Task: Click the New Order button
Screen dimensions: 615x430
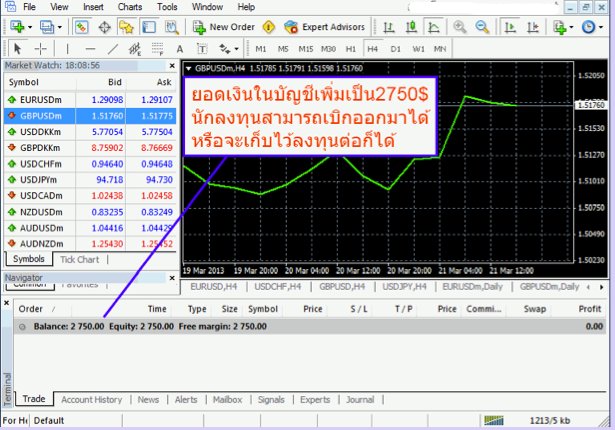Action: click(x=224, y=27)
